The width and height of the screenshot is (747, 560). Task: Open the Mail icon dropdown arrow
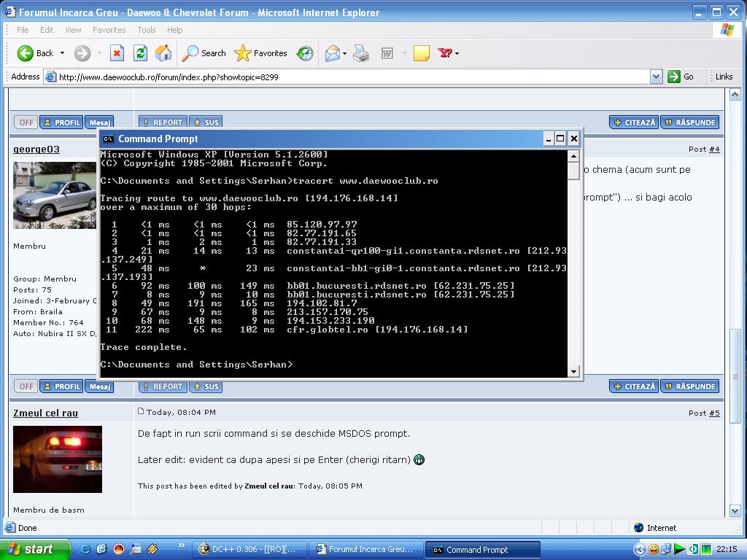point(344,53)
